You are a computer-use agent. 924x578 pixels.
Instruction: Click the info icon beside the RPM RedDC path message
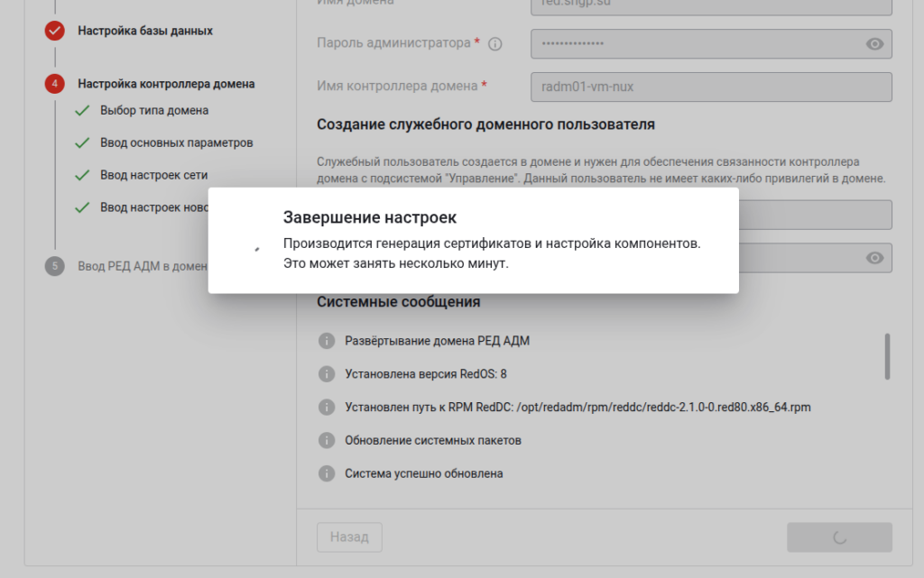click(326, 408)
